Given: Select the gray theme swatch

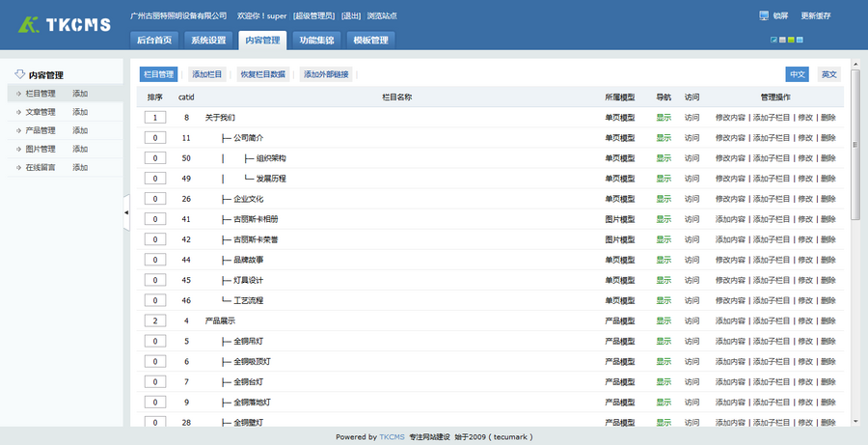Looking at the screenshot, I should (x=782, y=40).
